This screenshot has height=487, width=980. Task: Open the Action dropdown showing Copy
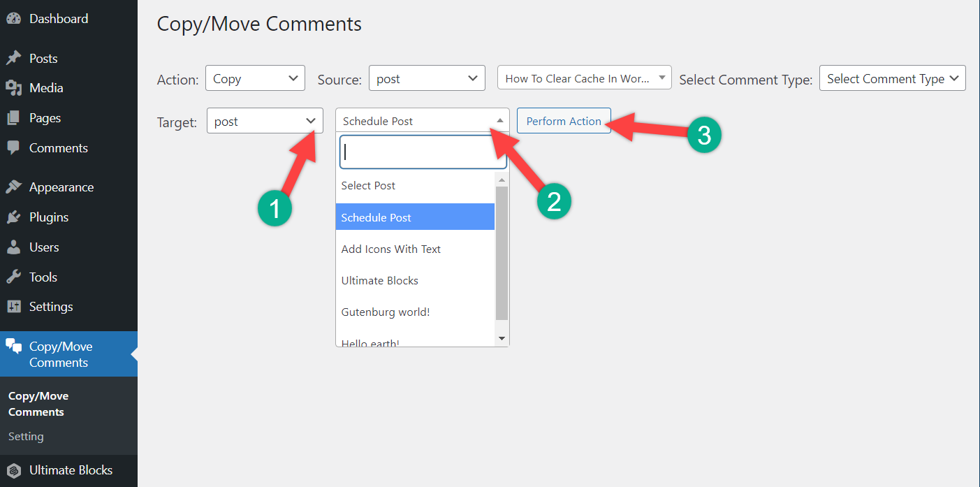[255, 78]
